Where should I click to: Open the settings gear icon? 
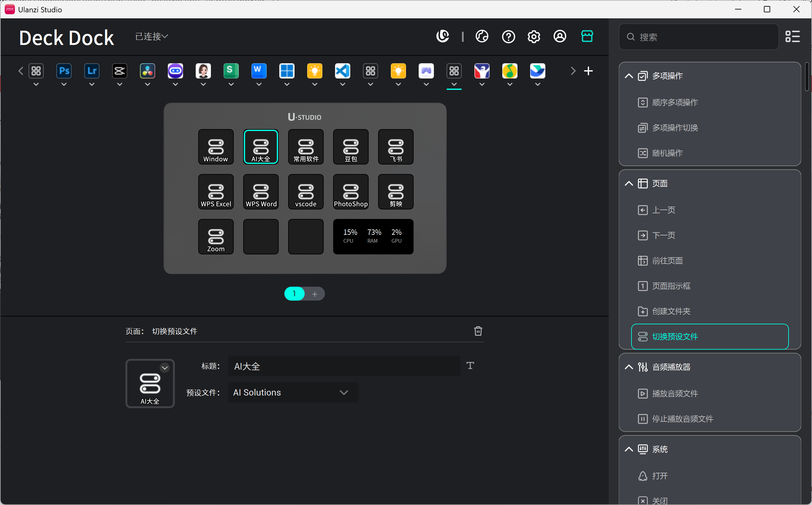(534, 36)
